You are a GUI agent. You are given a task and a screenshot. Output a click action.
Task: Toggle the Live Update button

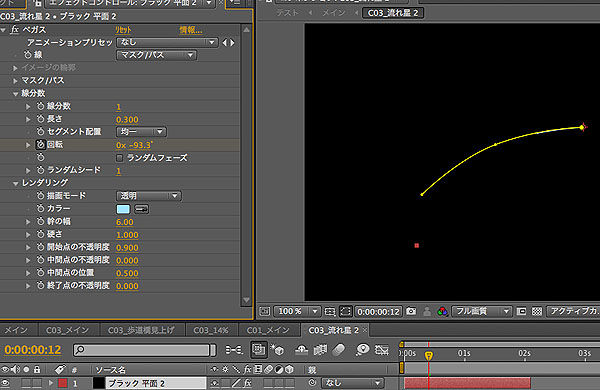(x=259, y=349)
